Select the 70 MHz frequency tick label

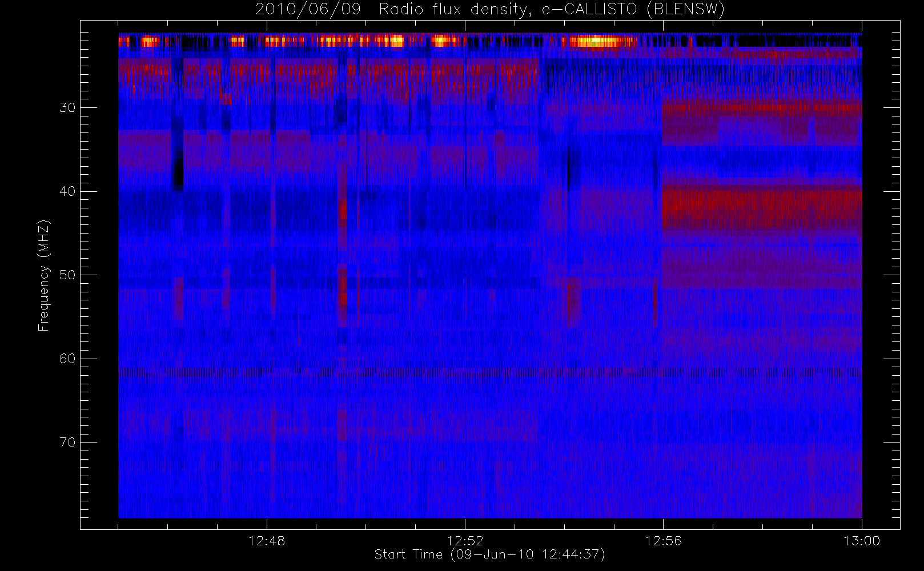(x=67, y=443)
